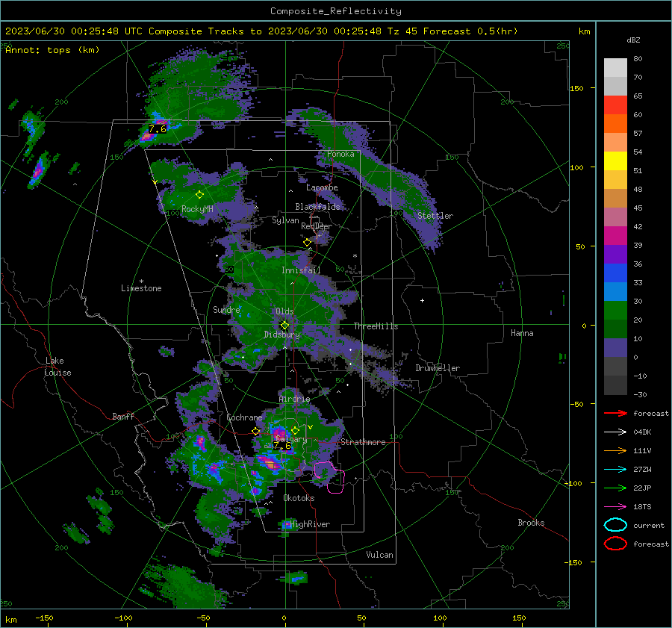Screen dimensions: 672x628
Task: Click the Lacombe city label
Action: click(x=322, y=187)
